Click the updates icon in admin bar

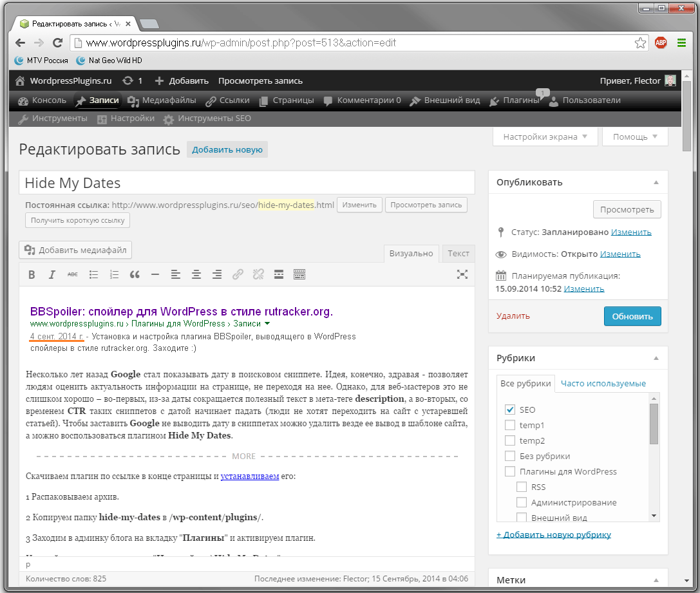(128, 80)
